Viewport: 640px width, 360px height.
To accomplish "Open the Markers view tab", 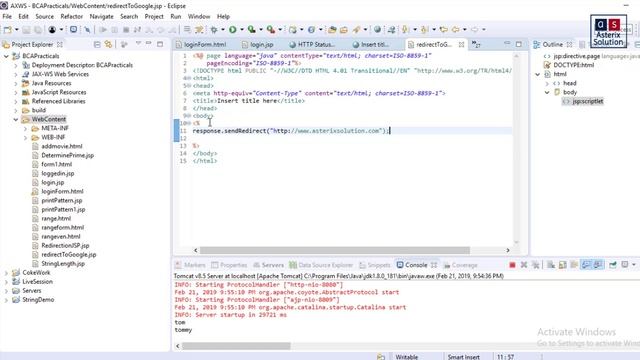I will click(x=190, y=265).
